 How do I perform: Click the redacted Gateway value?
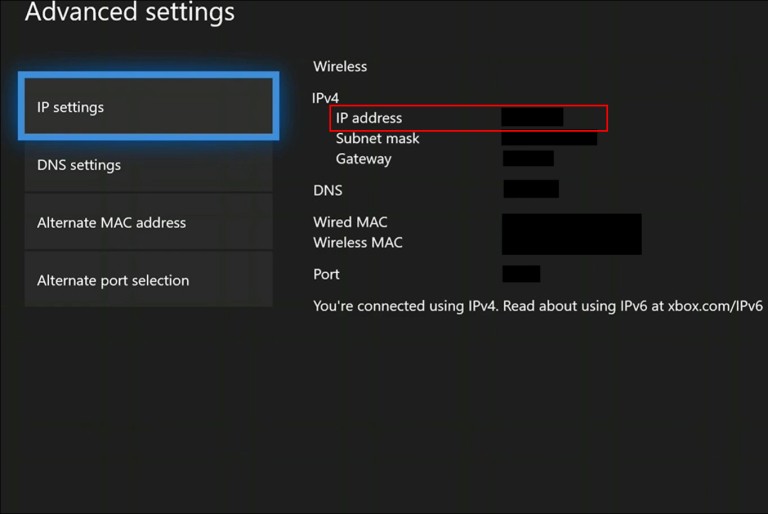tap(528, 158)
